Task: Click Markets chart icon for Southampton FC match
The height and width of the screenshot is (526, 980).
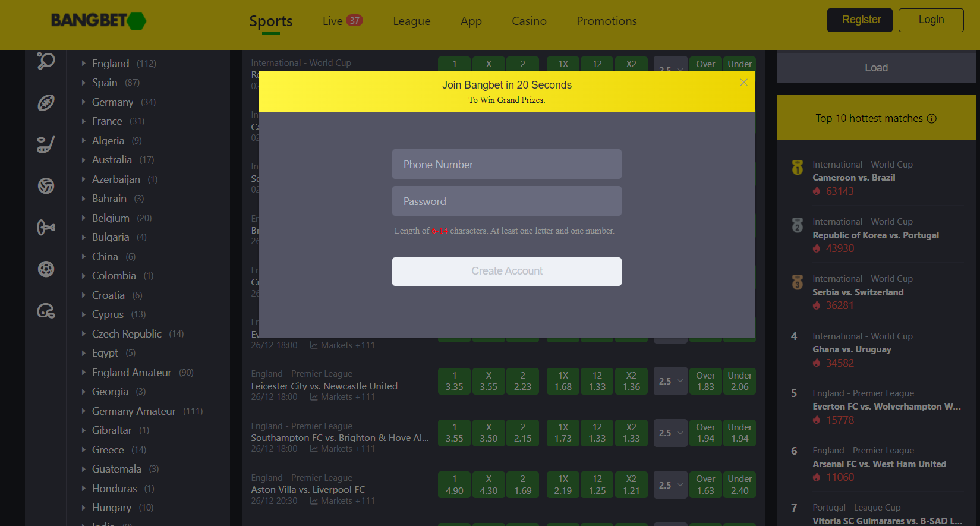Action: 314,449
